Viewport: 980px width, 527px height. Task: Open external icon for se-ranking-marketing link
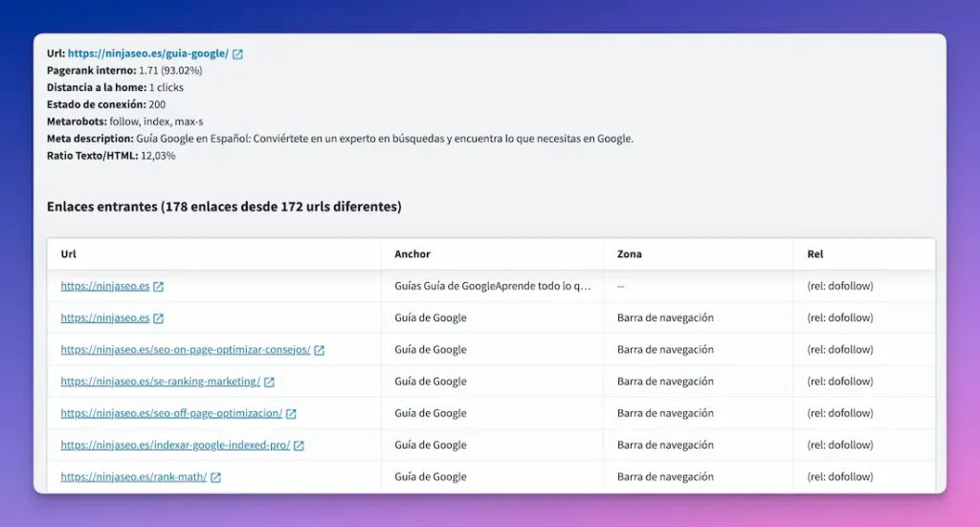[x=269, y=383]
